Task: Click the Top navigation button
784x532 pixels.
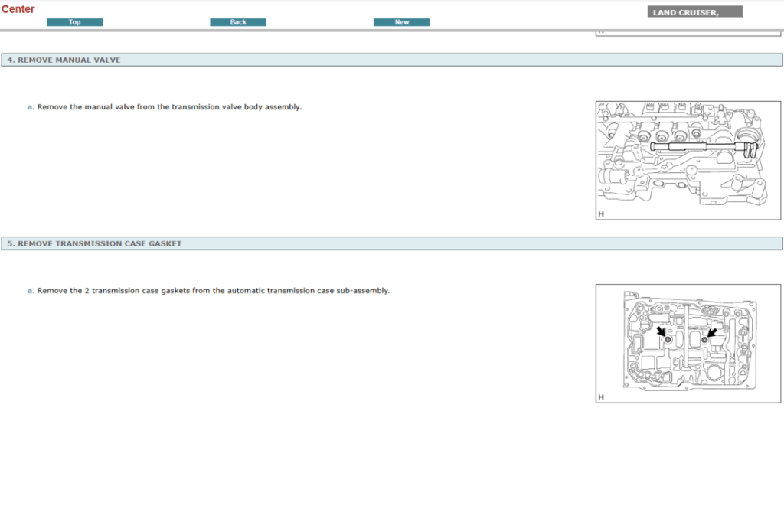Action: (x=74, y=22)
